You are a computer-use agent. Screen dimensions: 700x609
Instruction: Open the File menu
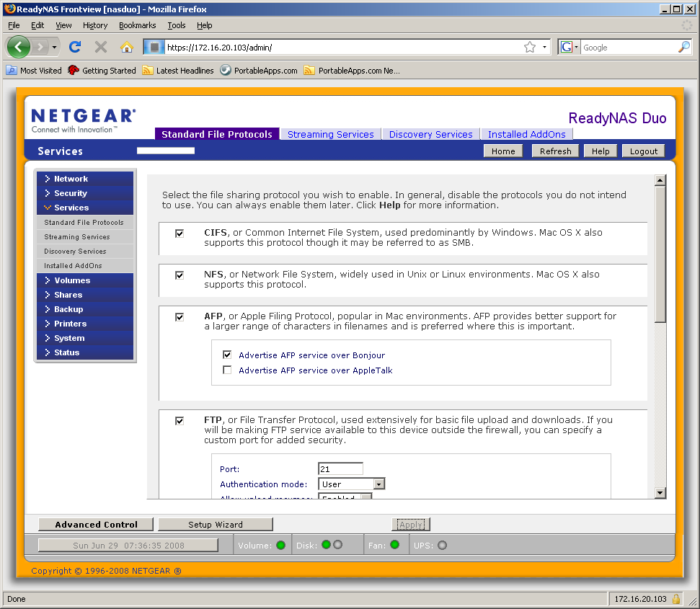14,25
